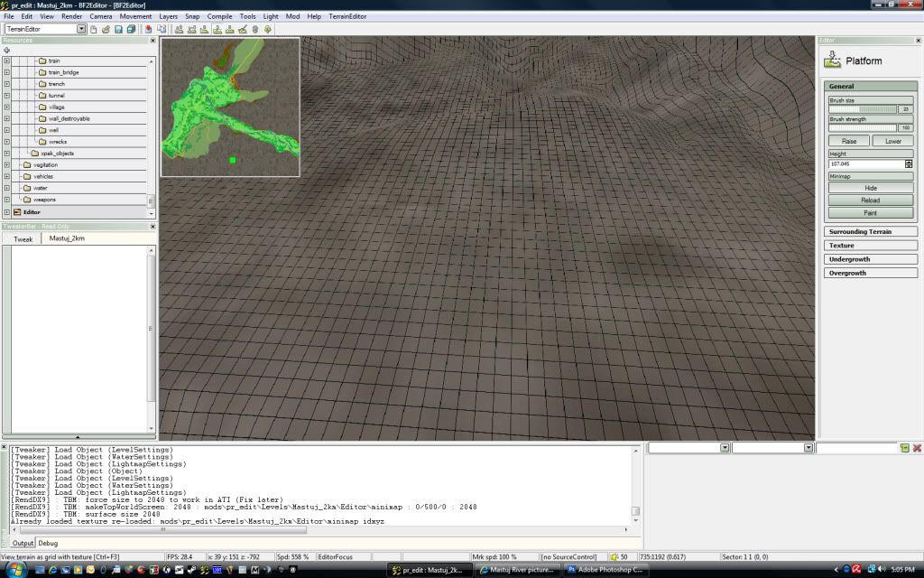Open the Compile menu
The image size is (924, 578).
(x=219, y=16)
